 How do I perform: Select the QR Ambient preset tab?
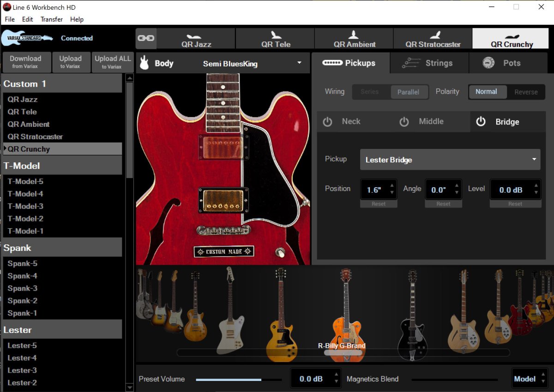pos(354,38)
